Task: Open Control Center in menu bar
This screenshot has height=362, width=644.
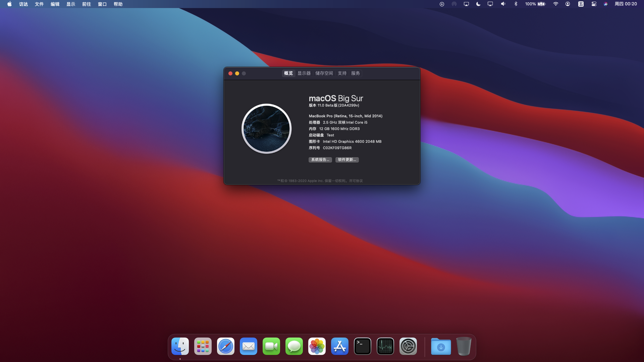Action: (x=594, y=4)
